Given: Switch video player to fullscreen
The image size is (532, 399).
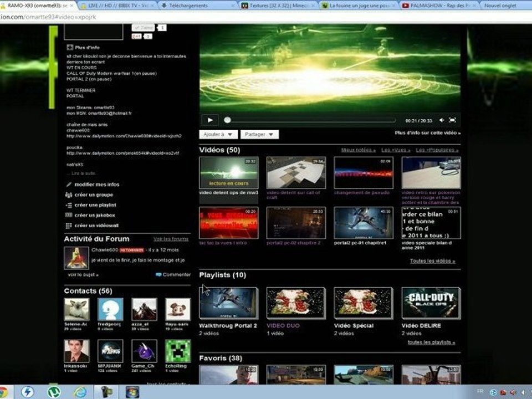Looking at the screenshot, I should 452,120.
